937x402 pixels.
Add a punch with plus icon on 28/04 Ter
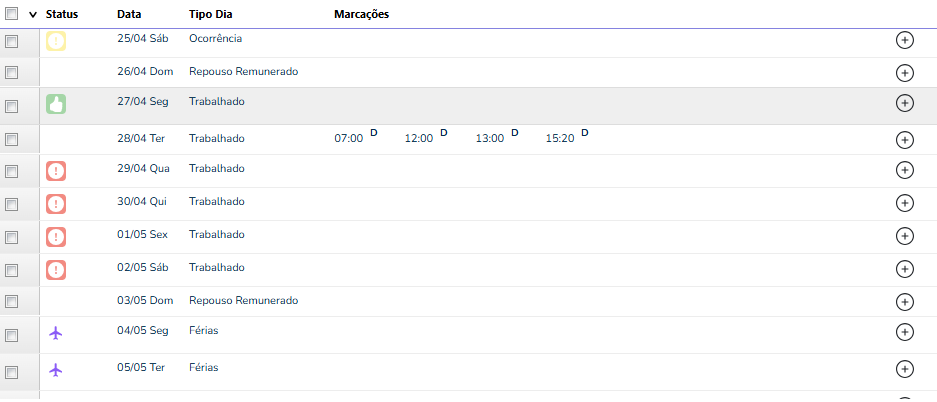click(905, 140)
